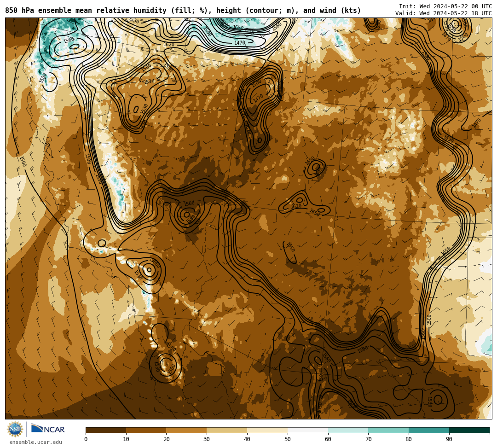The width and height of the screenshot is (497, 448).
Task: Click the colorbar tick label 70
Action: click(x=368, y=439)
